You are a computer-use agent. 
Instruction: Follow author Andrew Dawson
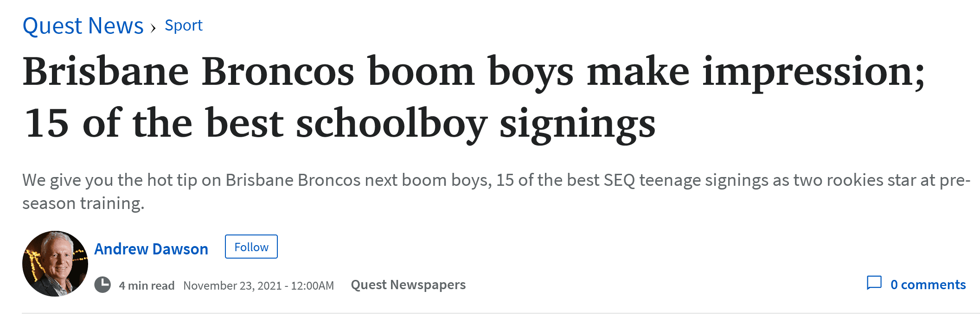[x=251, y=247]
